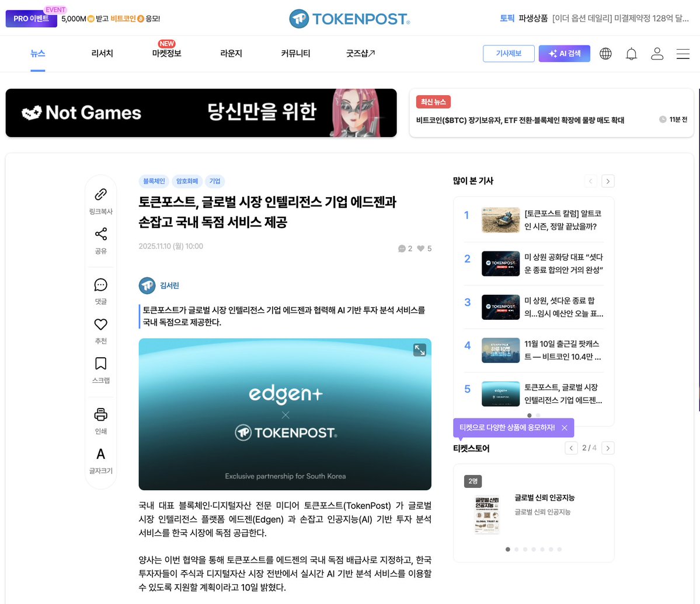The height and width of the screenshot is (604, 700).
Task: Change font size with 글자크기 icon
Action: point(101,454)
